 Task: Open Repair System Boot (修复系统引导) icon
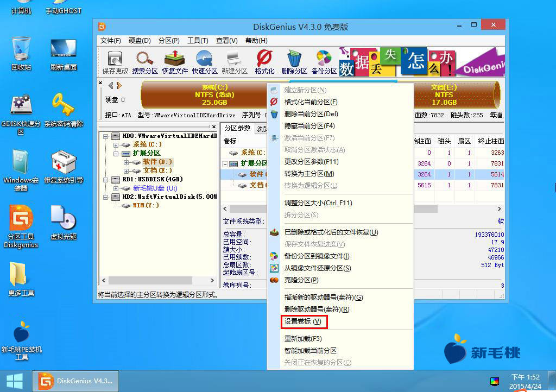[64, 167]
